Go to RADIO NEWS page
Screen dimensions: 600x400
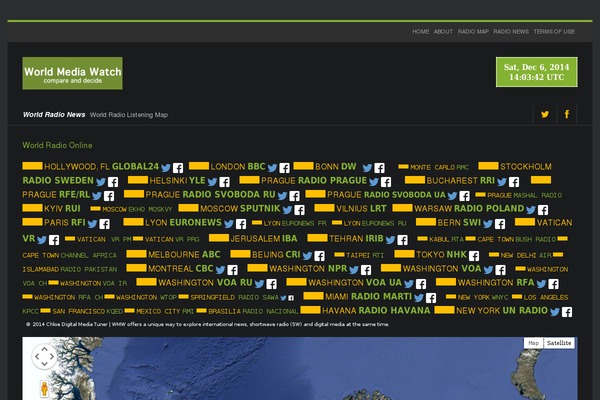click(x=511, y=32)
